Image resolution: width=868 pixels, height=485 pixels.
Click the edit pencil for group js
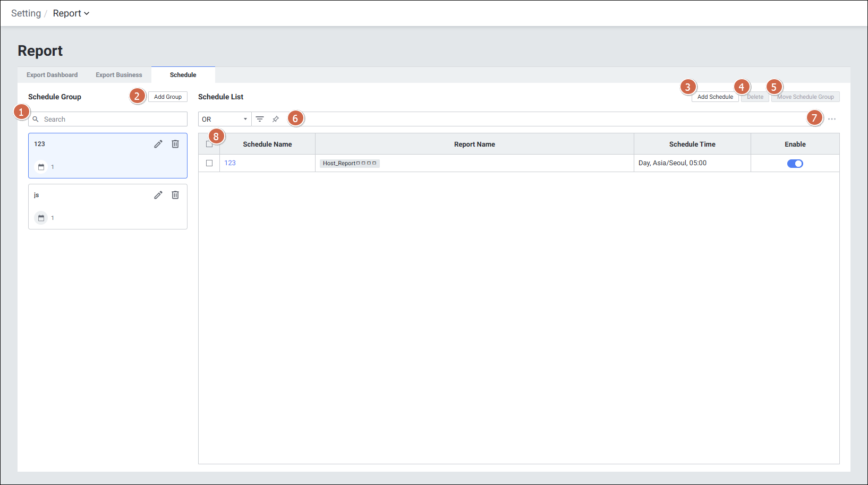coord(158,195)
